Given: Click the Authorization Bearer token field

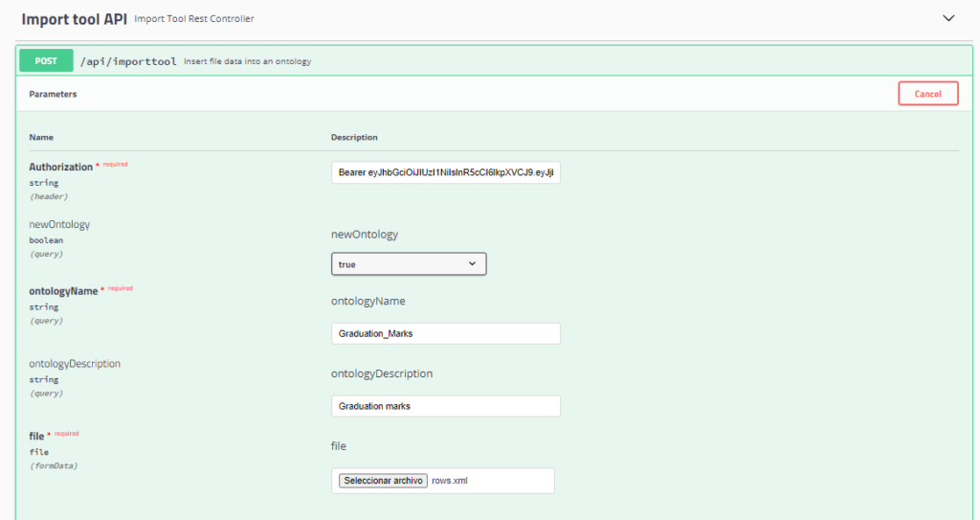Looking at the screenshot, I should (446, 172).
